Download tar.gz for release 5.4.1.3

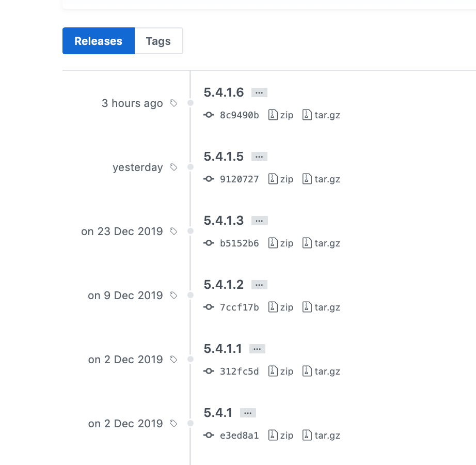click(321, 243)
